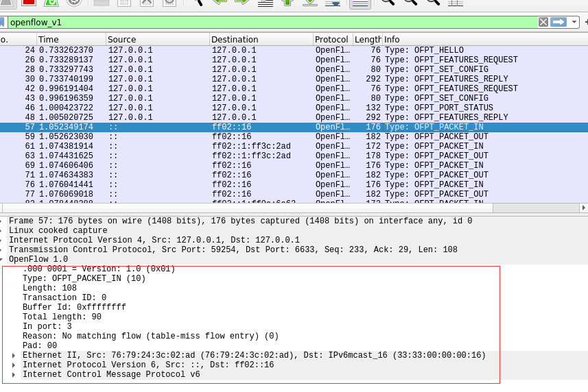Select the Buffer Id: 0xffffffff field
This screenshot has height=392, width=588.
pyautogui.click(x=74, y=308)
